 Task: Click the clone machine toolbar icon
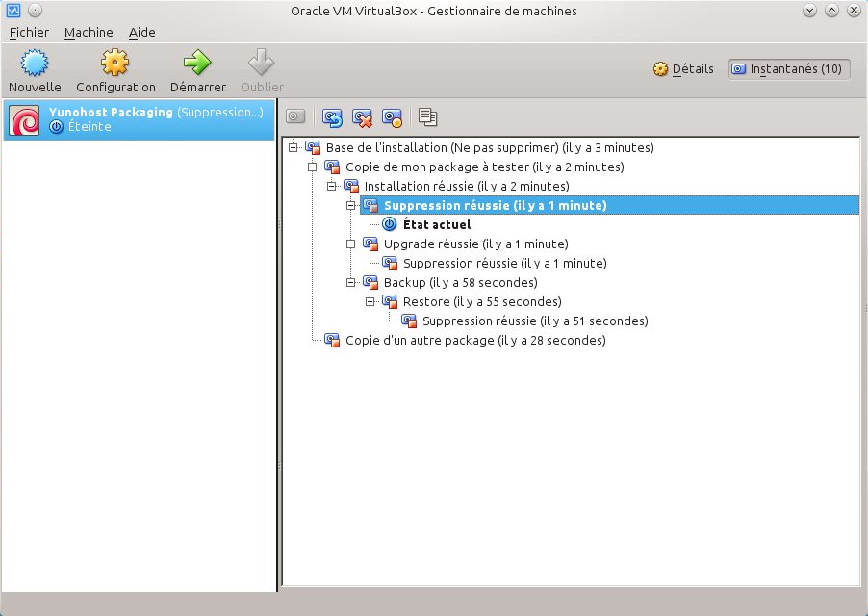pos(428,117)
